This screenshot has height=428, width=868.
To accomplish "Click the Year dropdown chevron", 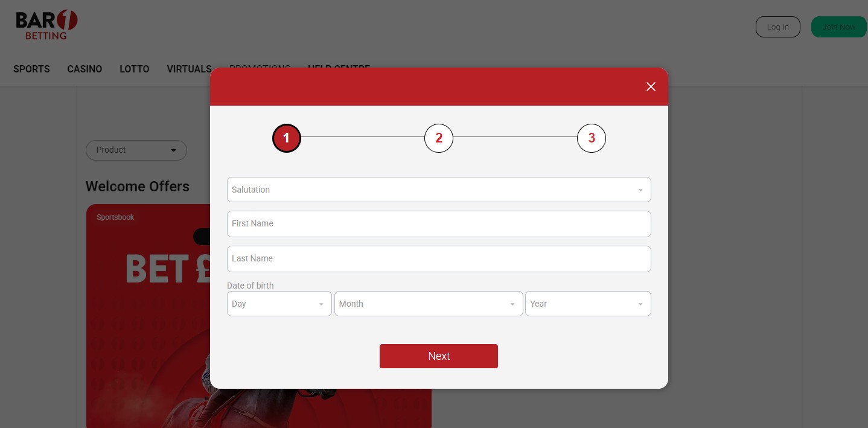I will [x=640, y=304].
